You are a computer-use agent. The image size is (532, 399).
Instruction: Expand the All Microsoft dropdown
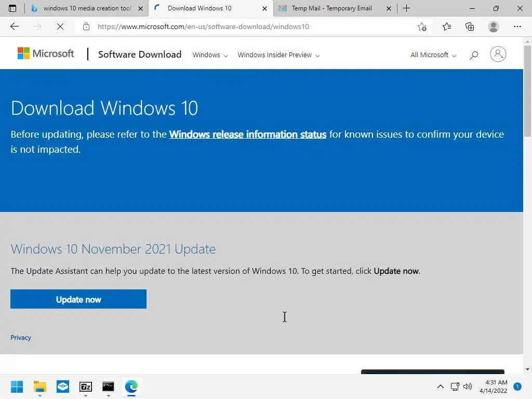tap(433, 55)
